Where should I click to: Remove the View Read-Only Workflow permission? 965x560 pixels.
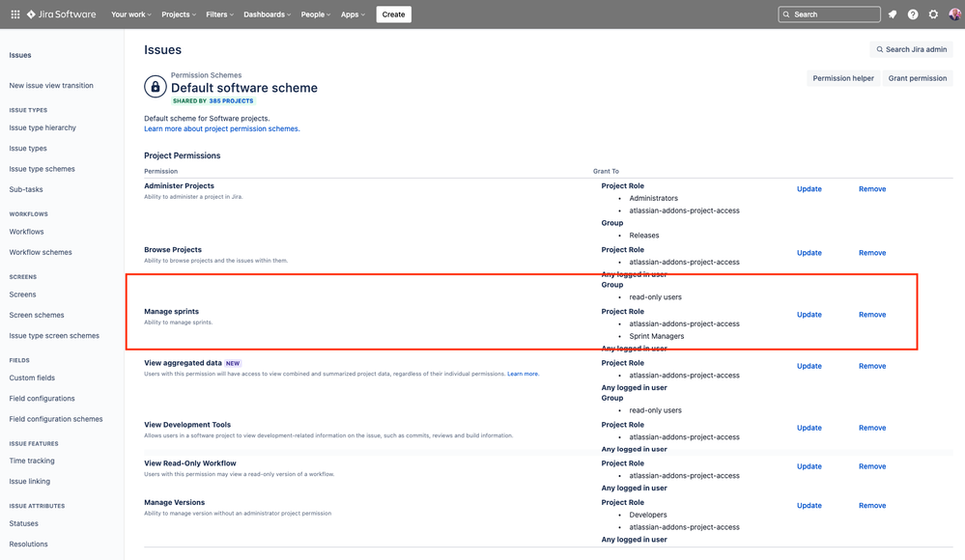tap(872, 466)
